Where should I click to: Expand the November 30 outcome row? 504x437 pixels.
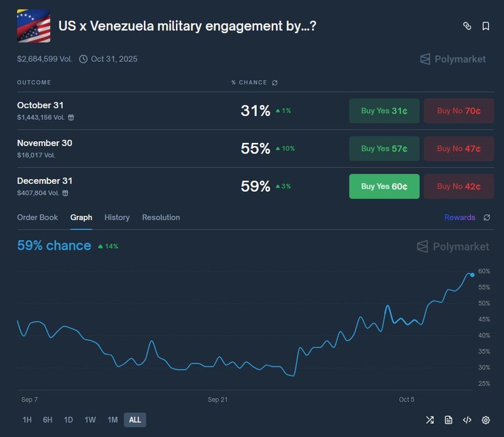coord(125,148)
